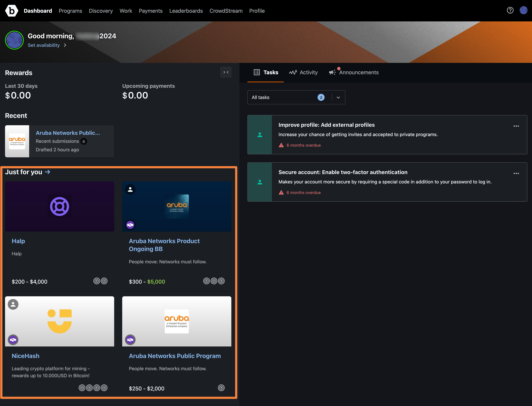Click the overdue warning icon on Improve profile task
This screenshot has height=406, width=532.
[x=281, y=145]
